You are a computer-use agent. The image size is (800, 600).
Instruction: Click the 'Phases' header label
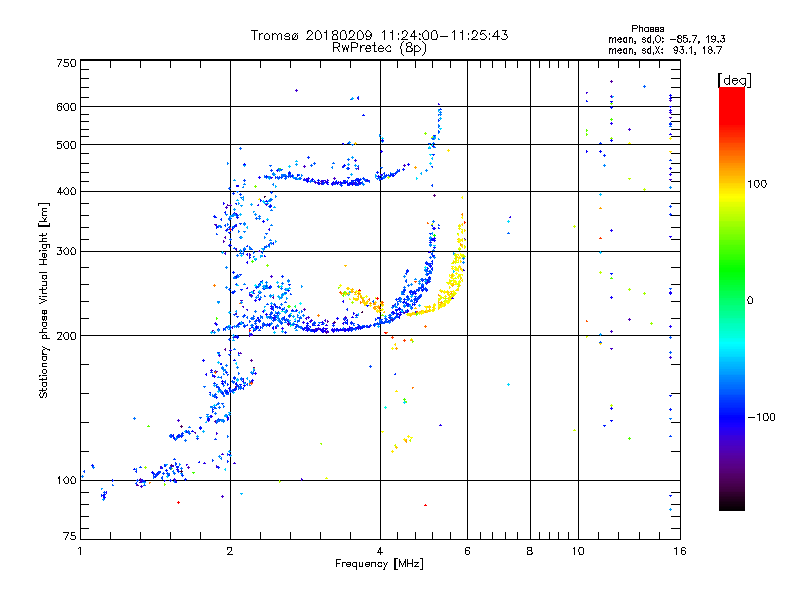tap(647, 29)
